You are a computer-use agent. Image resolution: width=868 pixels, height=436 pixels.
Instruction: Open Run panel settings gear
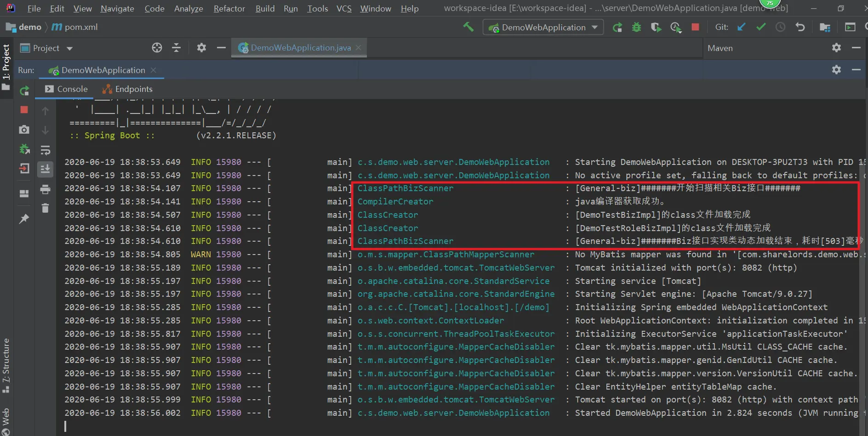[x=836, y=69]
